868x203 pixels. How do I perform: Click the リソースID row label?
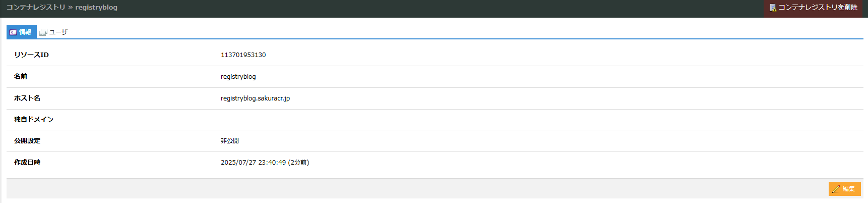tap(31, 55)
